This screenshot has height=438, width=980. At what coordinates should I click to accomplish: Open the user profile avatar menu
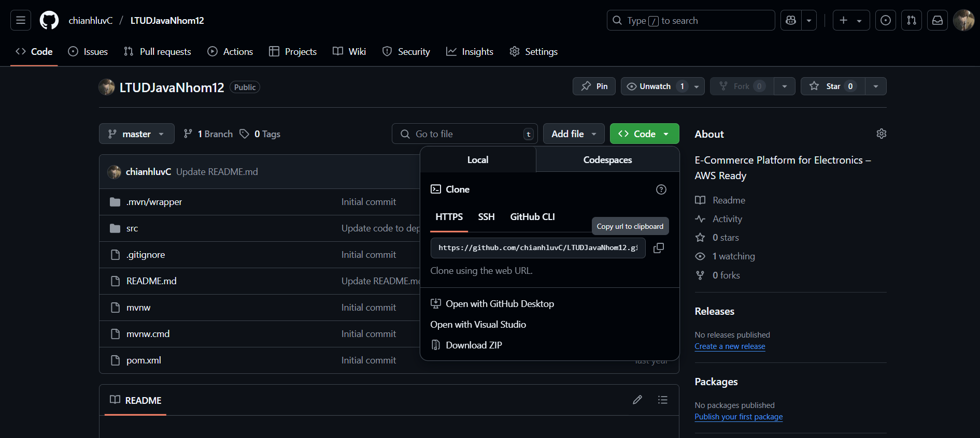tap(964, 20)
